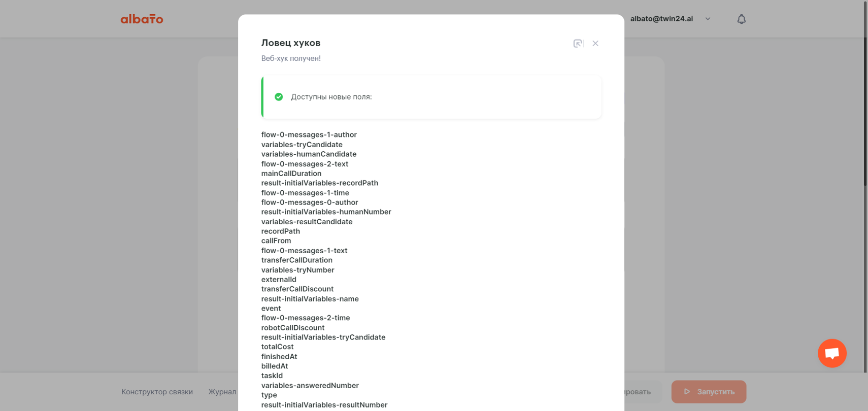Expand the account chevron arrow

point(708,19)
